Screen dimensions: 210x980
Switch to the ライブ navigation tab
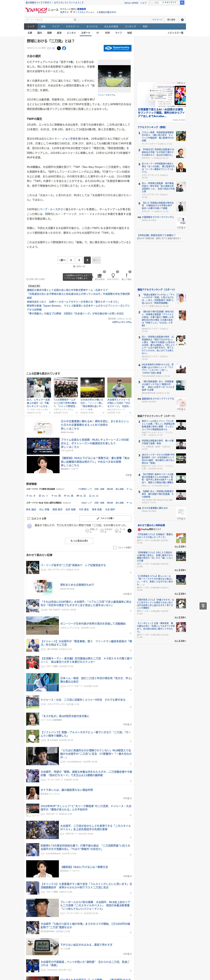point(56,27)
